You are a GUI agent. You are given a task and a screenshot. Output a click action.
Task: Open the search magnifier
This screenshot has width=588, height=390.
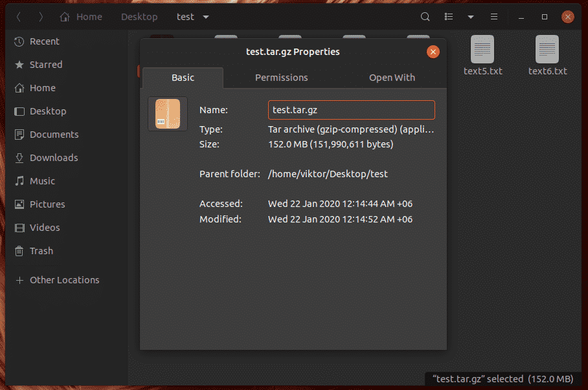[425, 17]
